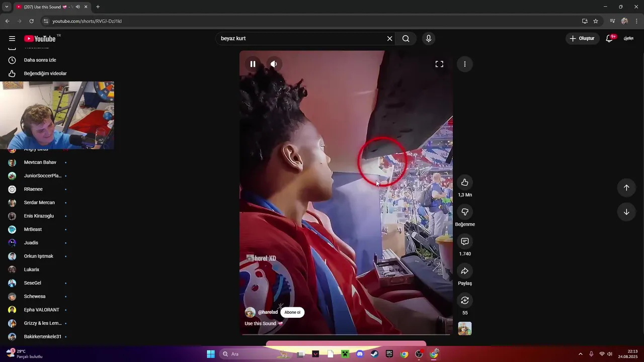Subscribe with Abone ol button
The height and width of the screenshot is (362, 644).
pos(292,312)
